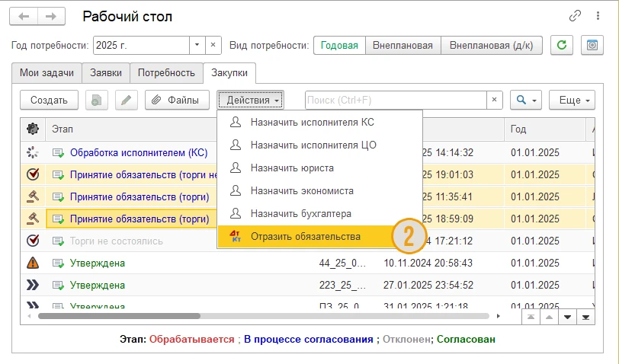Click person icon beside Назначить юриста
Viewport: 619px width, 364px height.
[x=236, y=168]
